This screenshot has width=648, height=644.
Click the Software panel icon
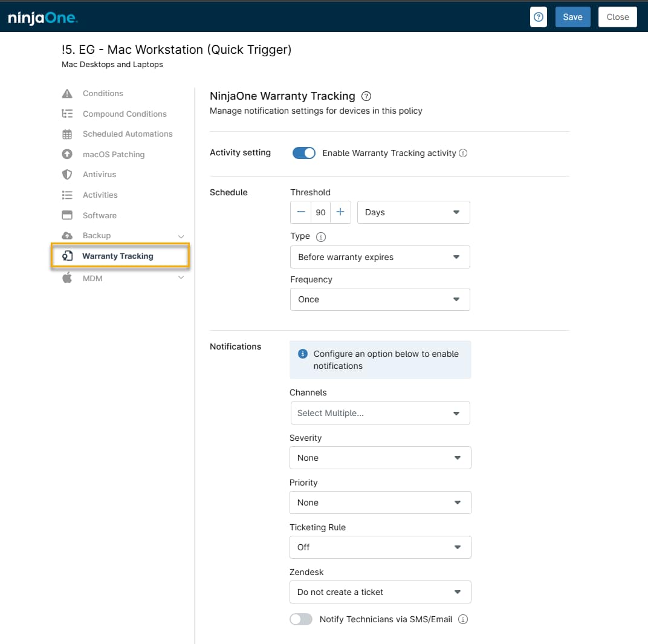click(67, 215)
